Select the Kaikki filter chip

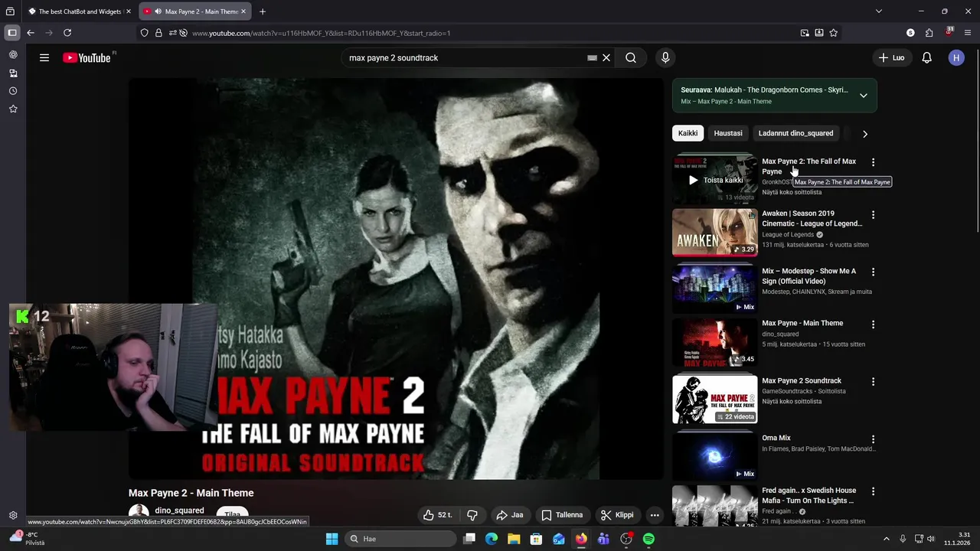(x=688, y=133)
